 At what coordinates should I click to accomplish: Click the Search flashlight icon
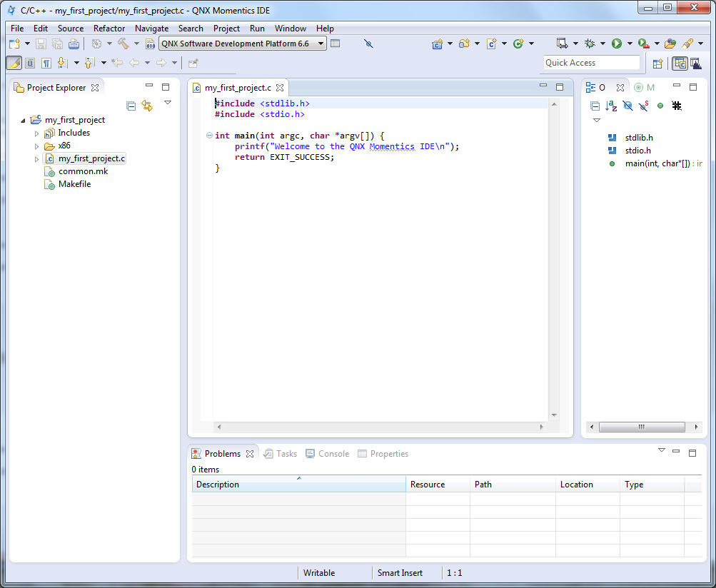coord(686,44)
